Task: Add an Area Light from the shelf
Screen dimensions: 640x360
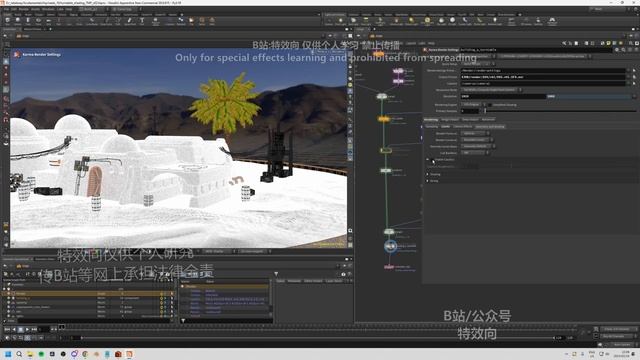Action: 366,21
